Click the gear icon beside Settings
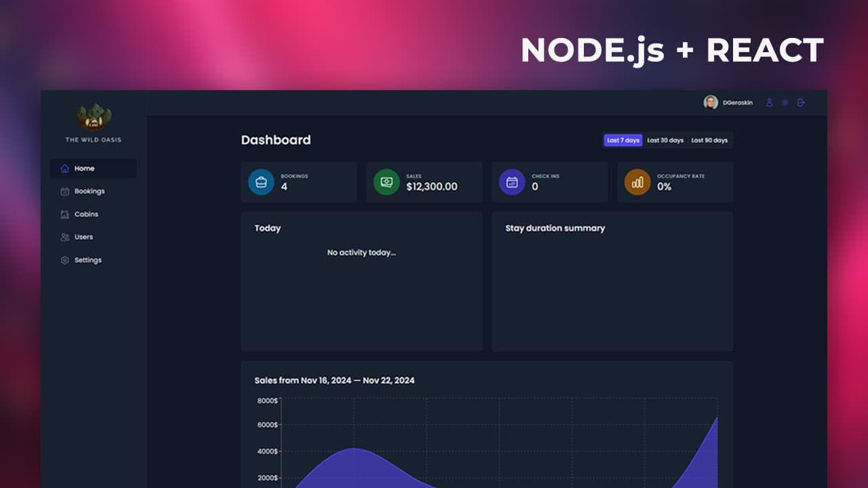Screen dimensions: 868x488 [x=65, y=260]
